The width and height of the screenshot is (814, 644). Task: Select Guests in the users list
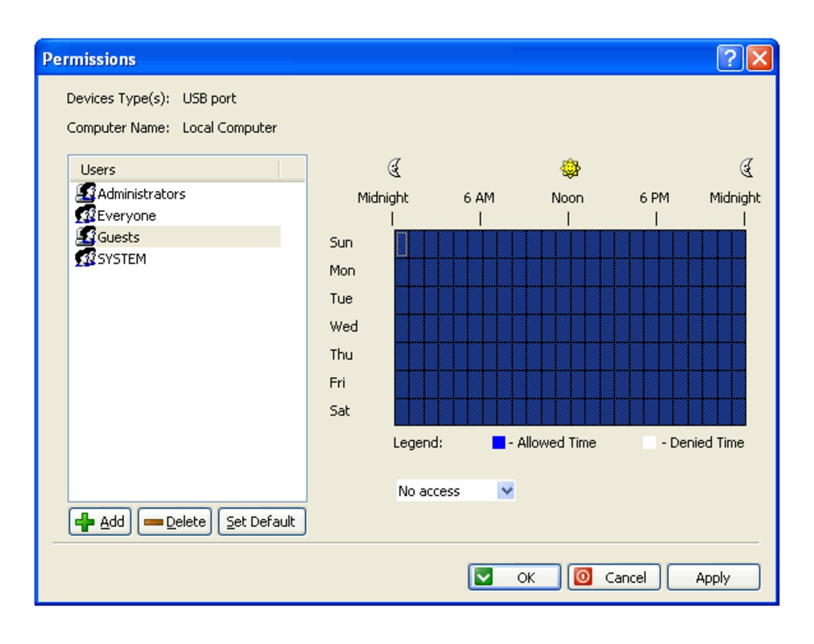pos(177,237)
